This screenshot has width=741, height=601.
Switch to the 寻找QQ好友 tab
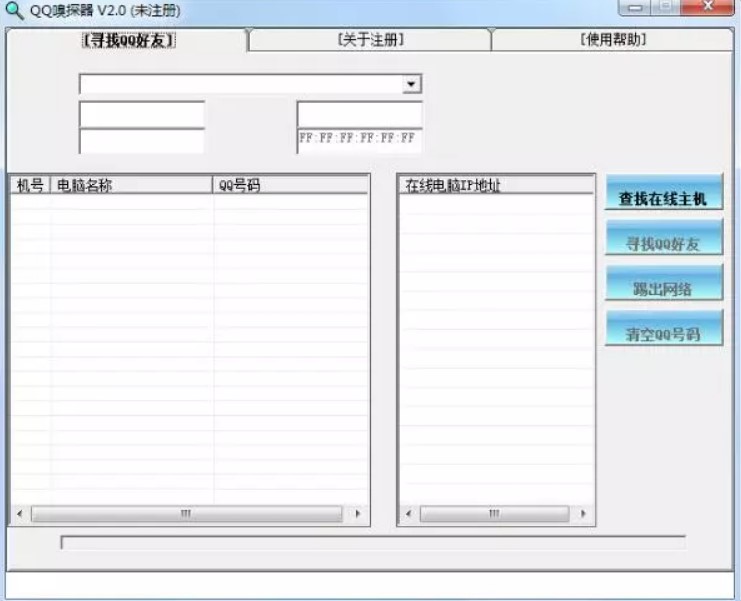coord(129,40)
